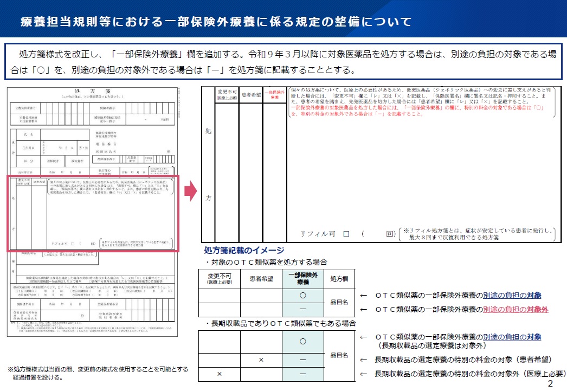This screenshot has width=567, height=392.
Task: Click the 被保険者 cell on the left form
Action: click(x=53, y=161)
